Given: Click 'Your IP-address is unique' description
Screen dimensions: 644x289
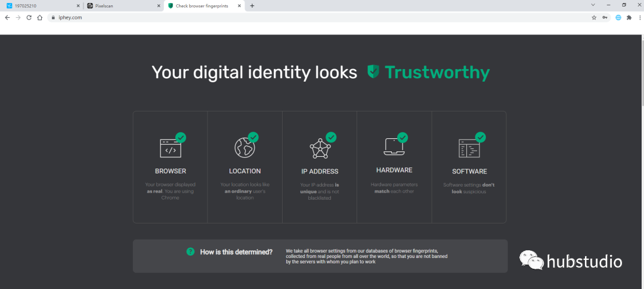Looking at the screenshot, I should (x=320, y=191).
